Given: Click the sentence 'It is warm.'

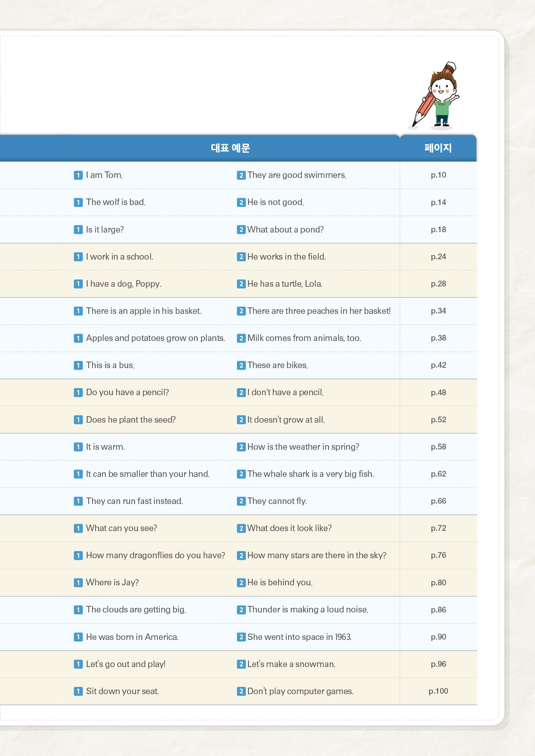Looking at the screenshot, I should point(105,447).
